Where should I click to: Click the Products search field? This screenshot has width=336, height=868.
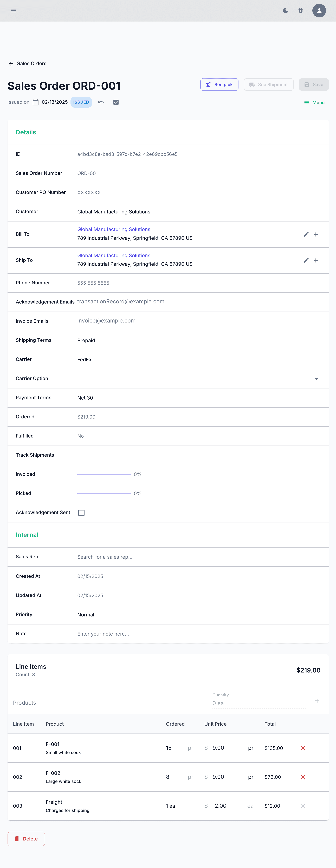[x=110, y=703]
